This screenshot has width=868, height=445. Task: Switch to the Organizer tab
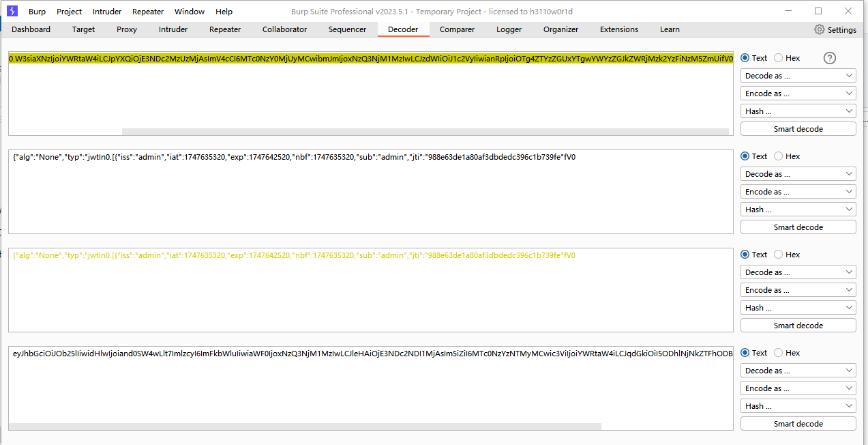(560, 29)
